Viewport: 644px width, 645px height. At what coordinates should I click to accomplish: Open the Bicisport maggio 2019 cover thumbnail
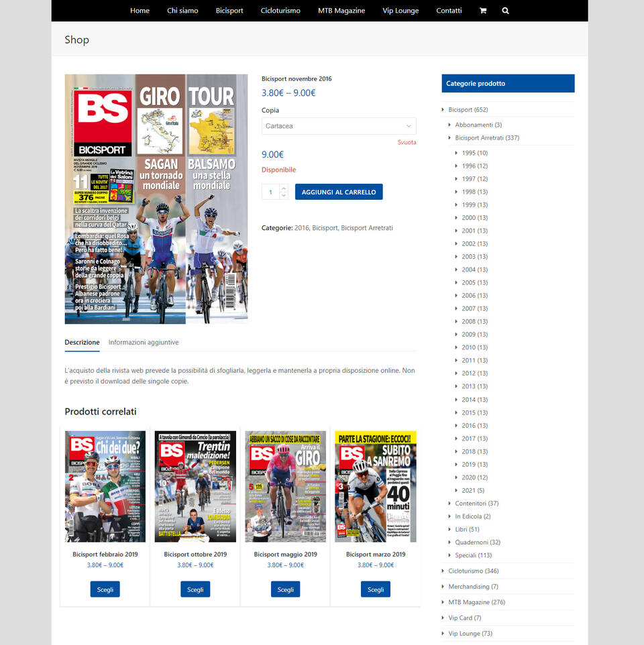point(285,486)
